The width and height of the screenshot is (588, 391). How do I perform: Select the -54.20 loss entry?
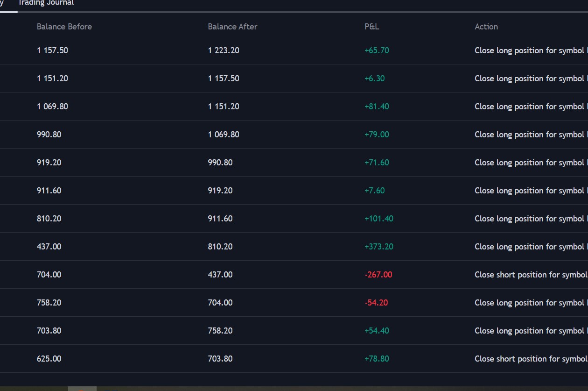(376, 303)
